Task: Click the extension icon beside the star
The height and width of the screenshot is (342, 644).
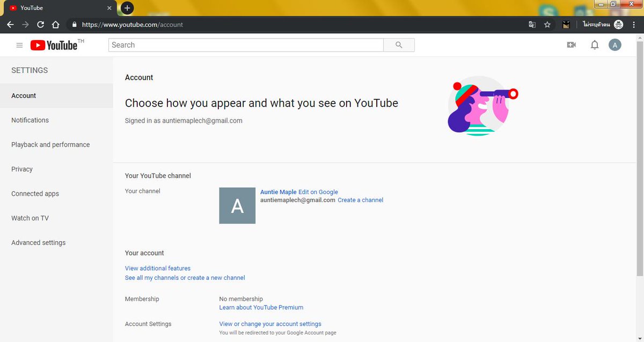Action: click(x=566, y=25)
